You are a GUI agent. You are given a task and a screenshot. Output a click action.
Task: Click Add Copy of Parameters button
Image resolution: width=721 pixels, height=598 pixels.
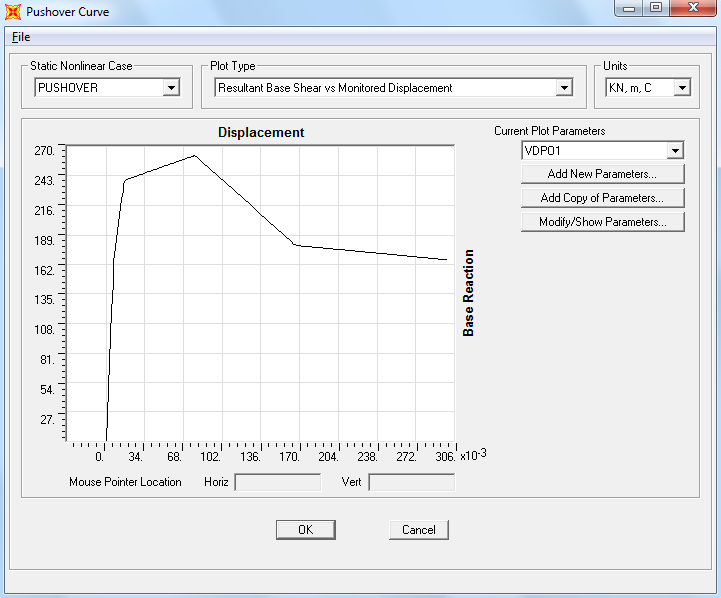[x=602, y=198]
